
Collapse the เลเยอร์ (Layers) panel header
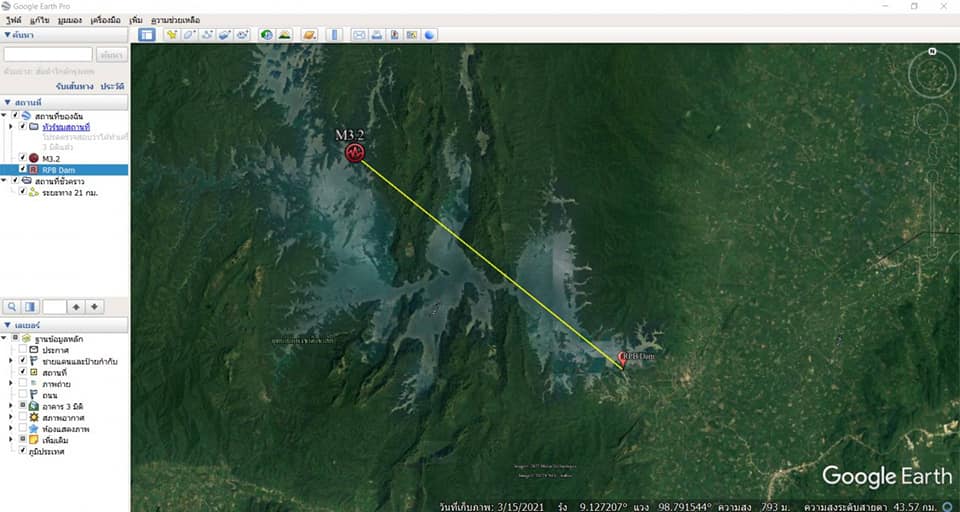9,326
